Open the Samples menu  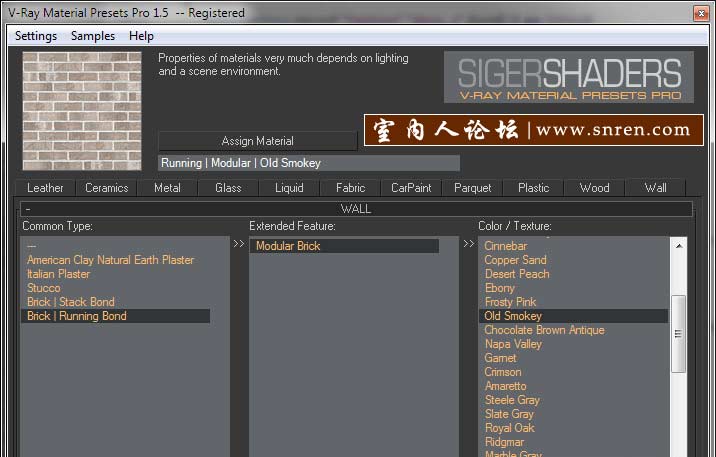(x=93, y=36)
